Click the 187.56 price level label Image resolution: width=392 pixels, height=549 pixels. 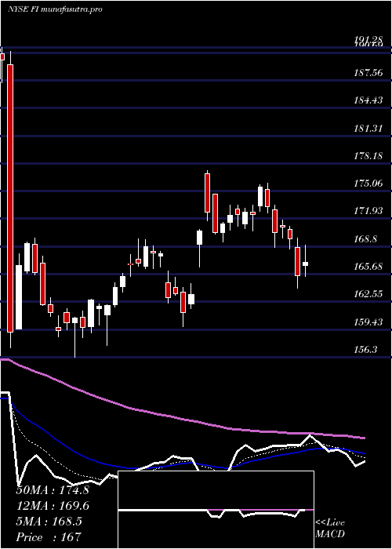tap(368, 73)
